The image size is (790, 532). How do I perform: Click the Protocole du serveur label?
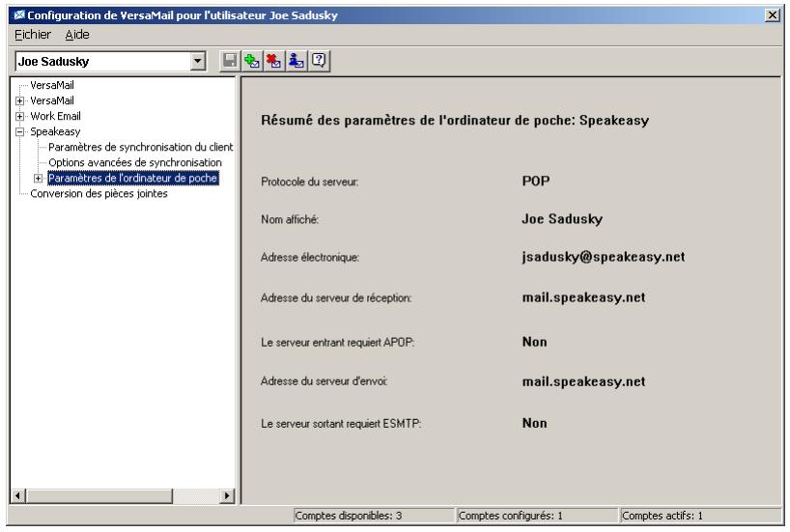point(309,182)
